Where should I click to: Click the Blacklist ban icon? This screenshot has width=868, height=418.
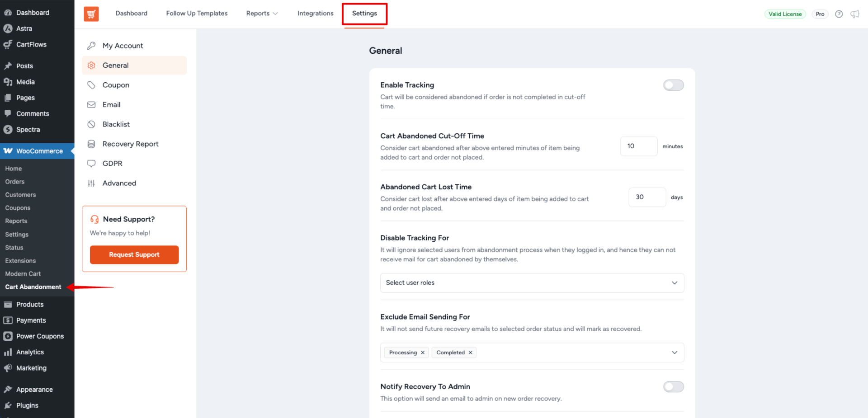pyautogui.click(x=91, y=124)
